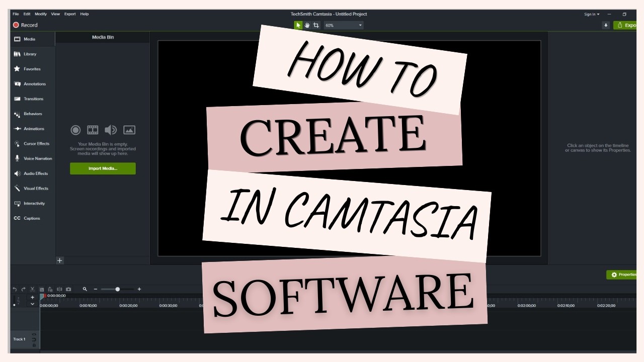The width and height of the screenshot is (644, 362).
Task: Open the Behaviors tab
Action: [33, 114]
